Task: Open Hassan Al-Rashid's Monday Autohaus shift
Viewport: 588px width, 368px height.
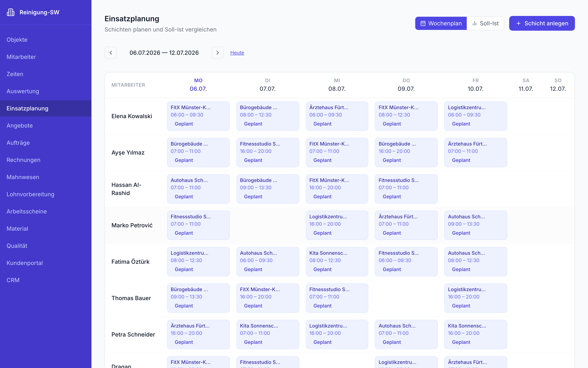Action: pos(198,189)
